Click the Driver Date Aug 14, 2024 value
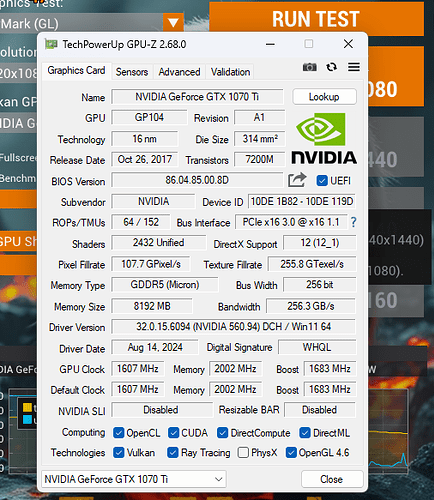 pos(155,347)
